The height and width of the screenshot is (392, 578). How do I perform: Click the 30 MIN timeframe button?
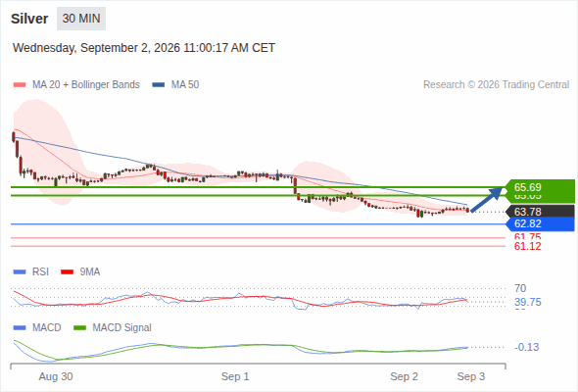(x=81, y=19)
